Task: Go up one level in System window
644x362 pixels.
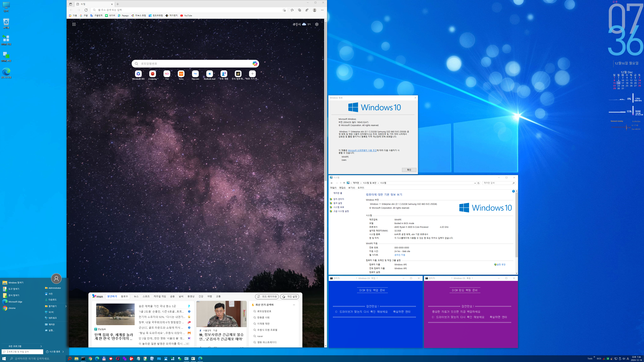Action: tap(344, 183)
